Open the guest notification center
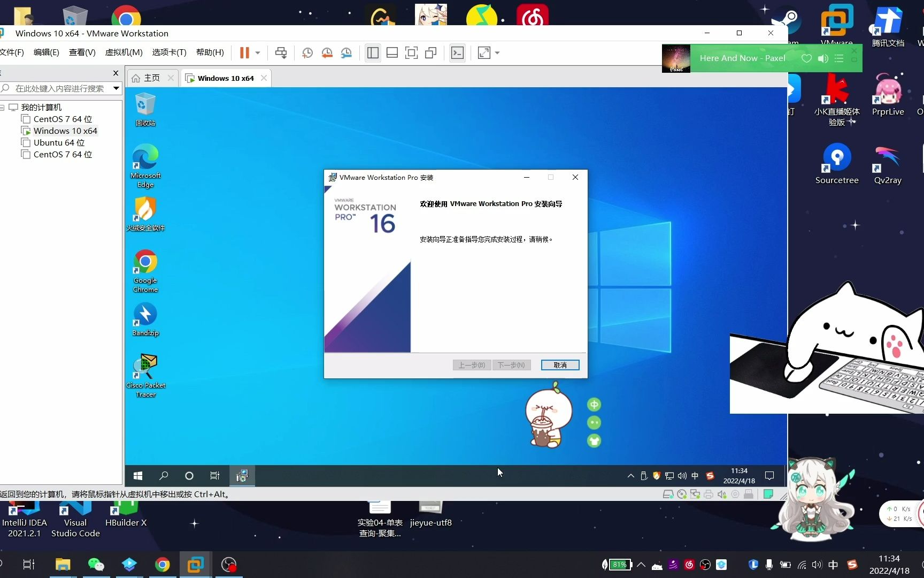This screenshot has width=924, height=578. click(x=769, y=476)
